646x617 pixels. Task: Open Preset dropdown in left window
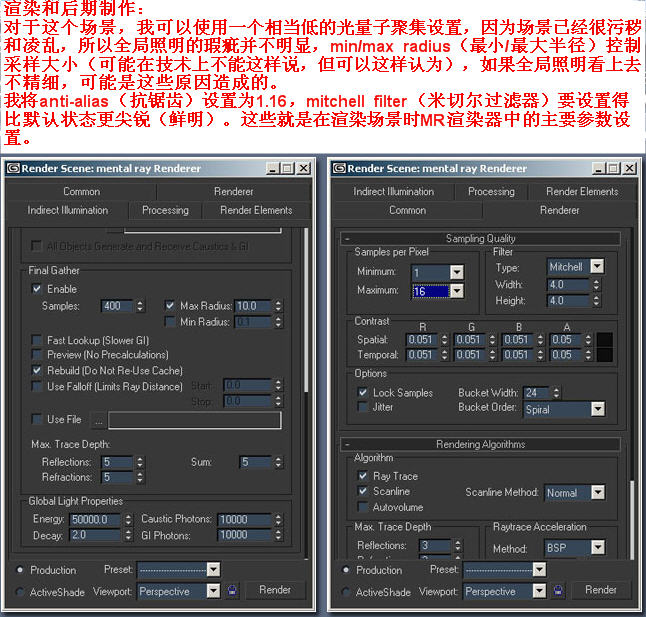[213, 570]
